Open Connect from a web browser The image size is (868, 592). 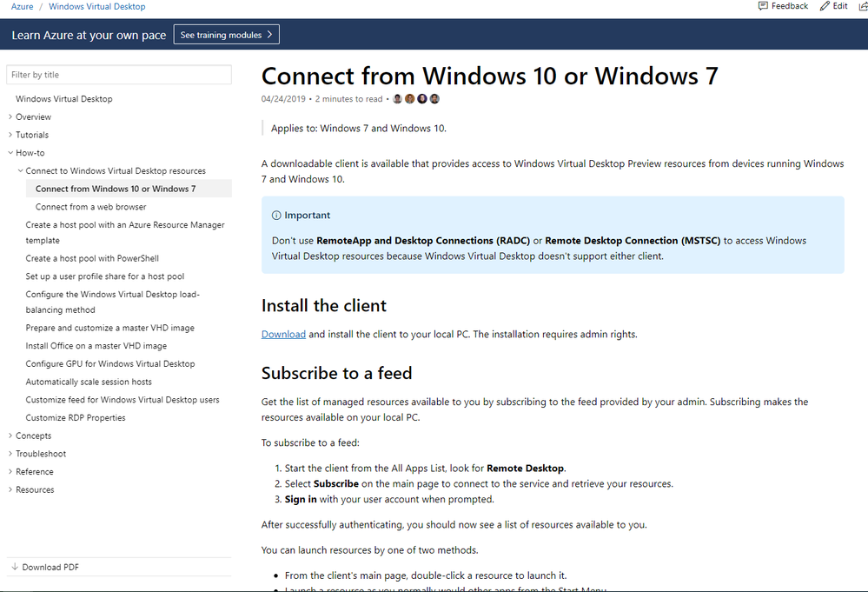[90, 207]
